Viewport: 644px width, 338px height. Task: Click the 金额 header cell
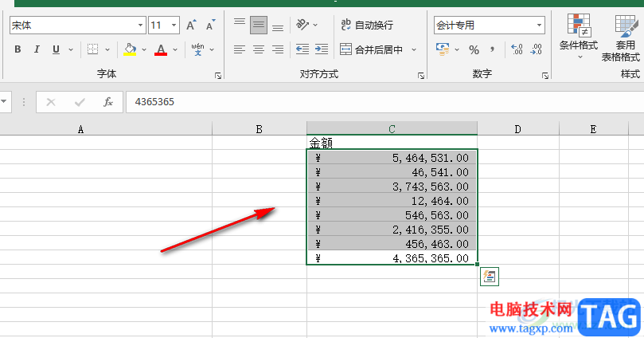pos(392,143)
